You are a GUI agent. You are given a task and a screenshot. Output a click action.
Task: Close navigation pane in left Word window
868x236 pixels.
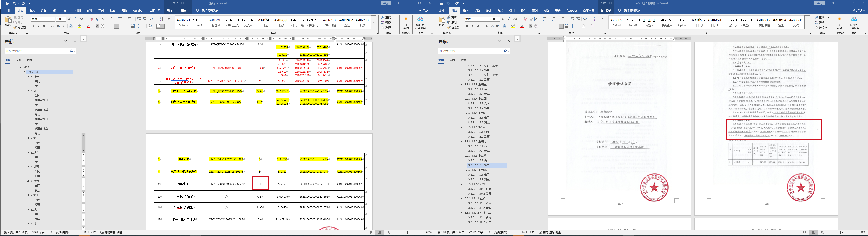coord(75,41)
